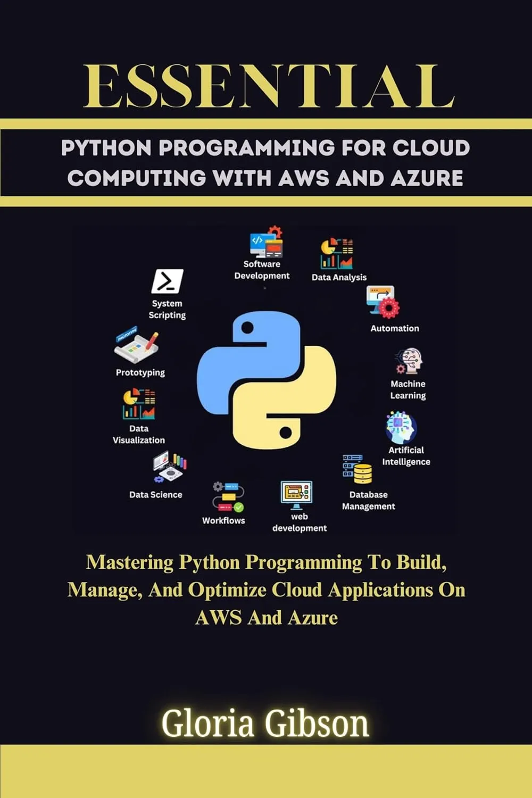Click the System Scripting terminal icon

(x=167, y=281)
